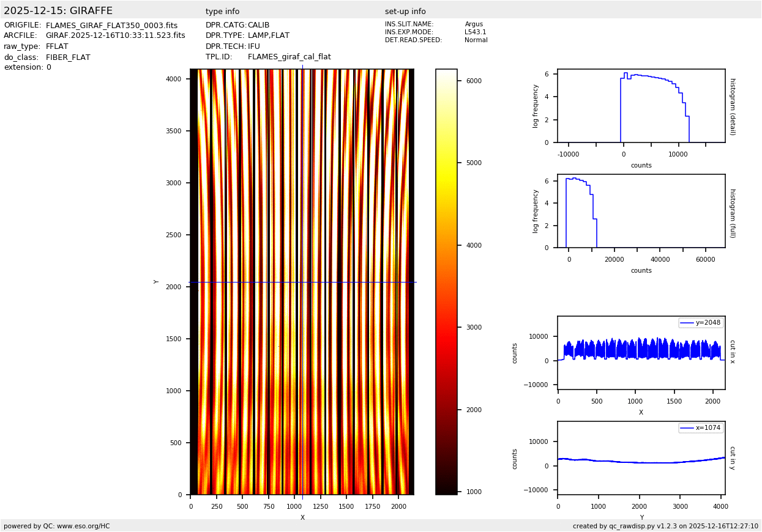Click the ARCFILE GIRAF.2025-12-16T10:33:11.523.fits name
The width and height of the screenshot is (762, 532).
point(115,36)
